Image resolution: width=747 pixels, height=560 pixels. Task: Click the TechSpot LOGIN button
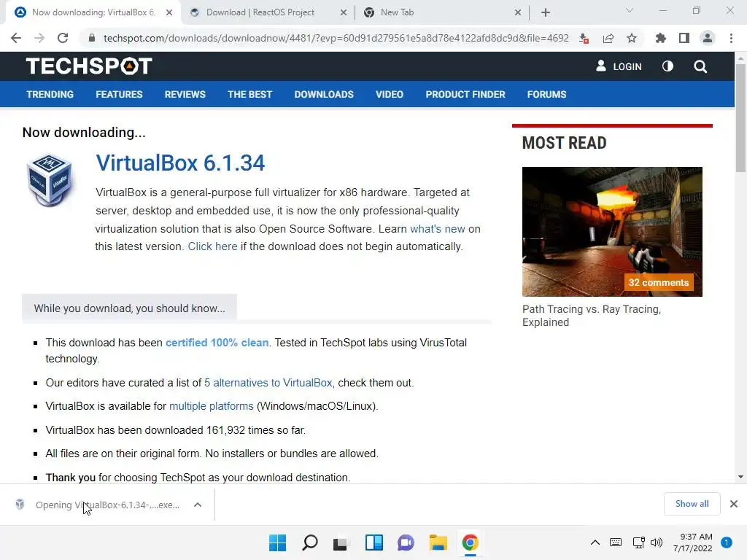(x=619, y=66)
